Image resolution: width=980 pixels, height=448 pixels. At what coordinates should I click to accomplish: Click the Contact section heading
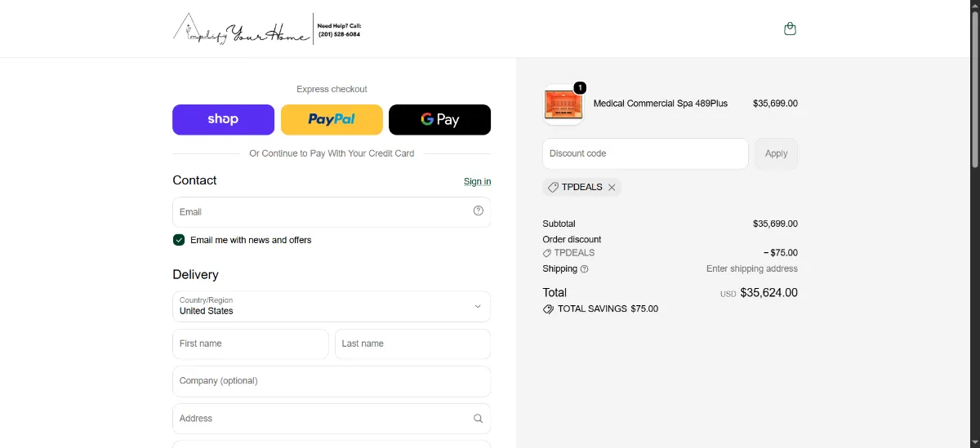194,180
